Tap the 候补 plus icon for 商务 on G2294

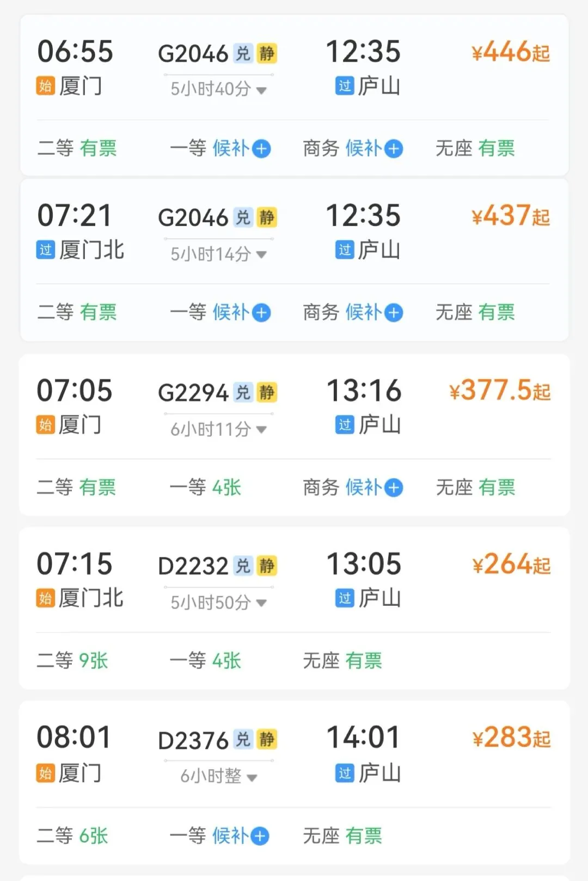point(394,488)
